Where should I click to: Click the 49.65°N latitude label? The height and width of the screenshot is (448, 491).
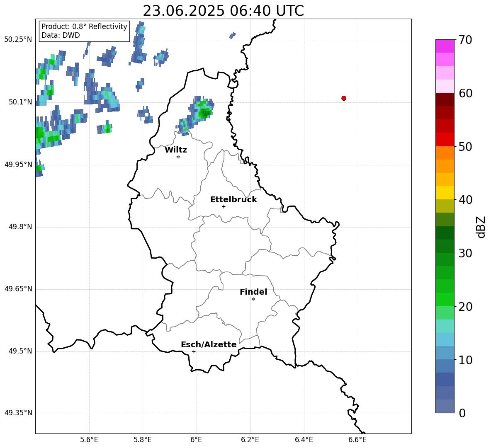point(18,289)
